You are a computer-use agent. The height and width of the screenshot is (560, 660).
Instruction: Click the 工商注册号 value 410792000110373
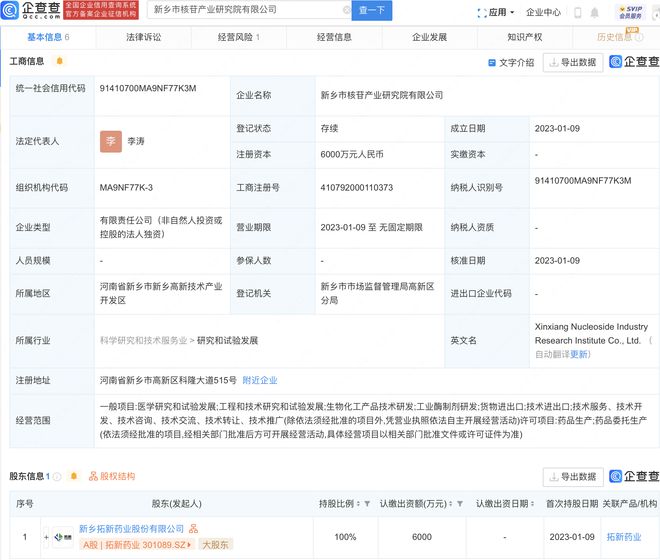(x=357, y=188)
